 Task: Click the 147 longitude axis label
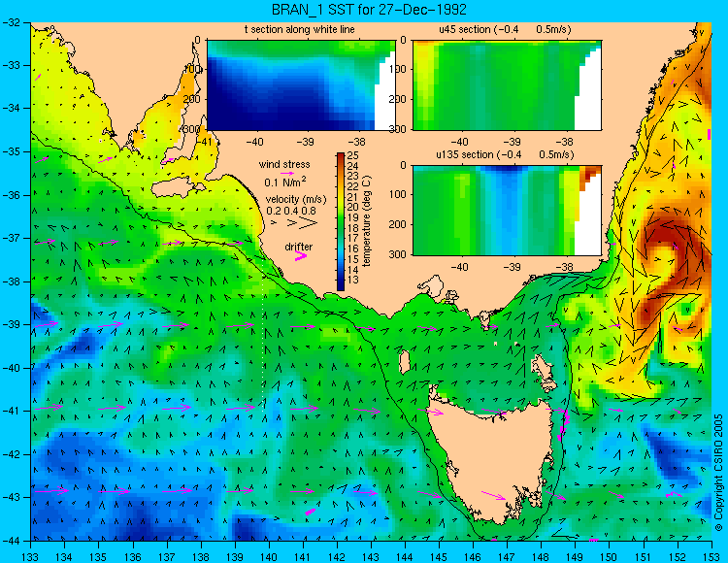(x=507, y=557)
